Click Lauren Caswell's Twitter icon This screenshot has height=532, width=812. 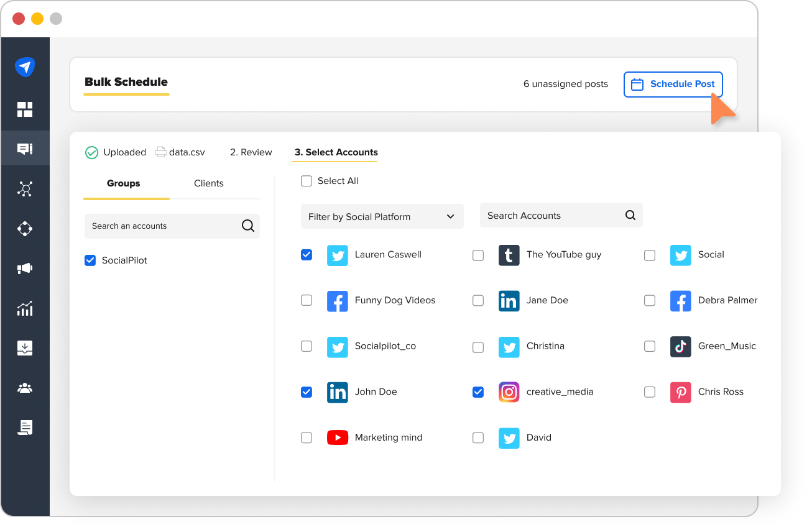pos(338,255)
